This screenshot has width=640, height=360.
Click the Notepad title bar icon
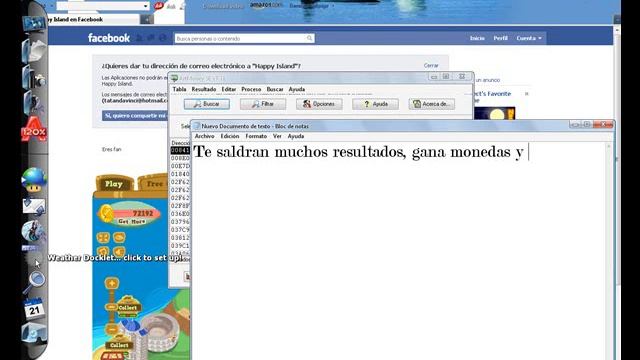(197, 126)
